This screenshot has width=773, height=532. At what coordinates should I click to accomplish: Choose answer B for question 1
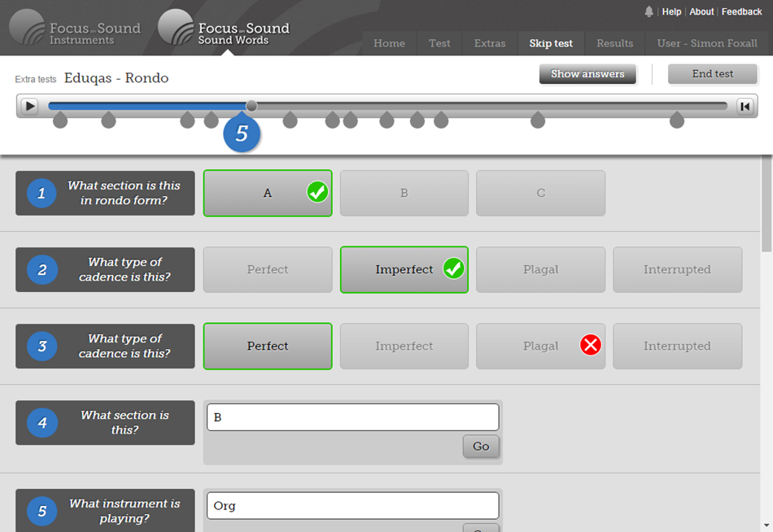(x=404, y=194)
